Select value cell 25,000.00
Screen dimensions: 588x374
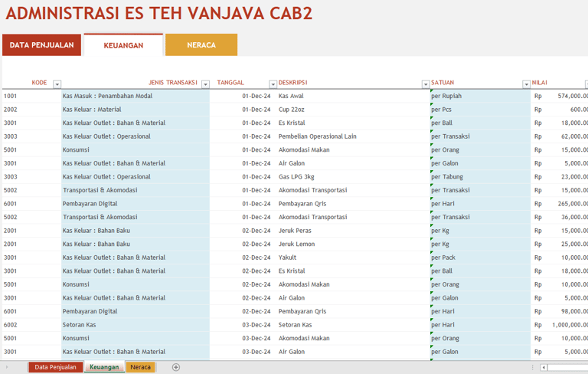tap(560, 244)
